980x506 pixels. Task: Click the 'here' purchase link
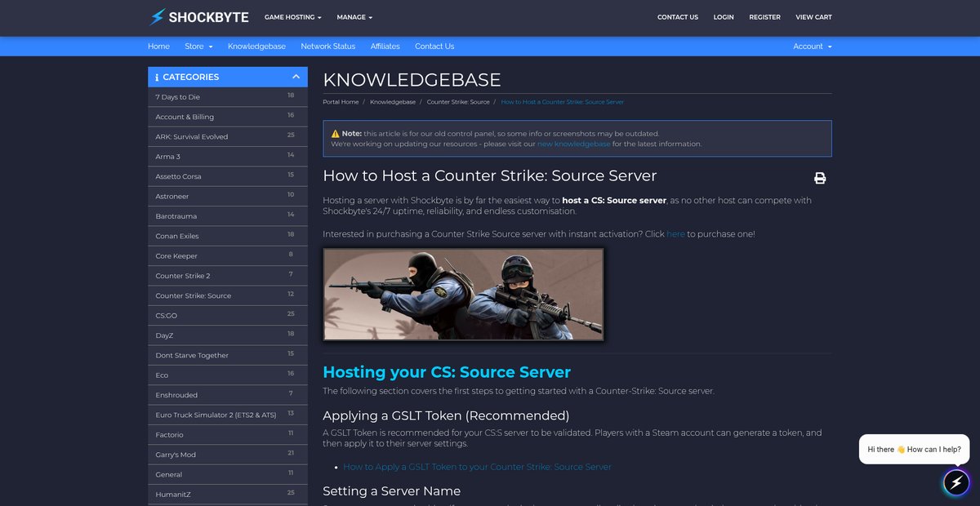pyautogui.click(x=675, y=234)
